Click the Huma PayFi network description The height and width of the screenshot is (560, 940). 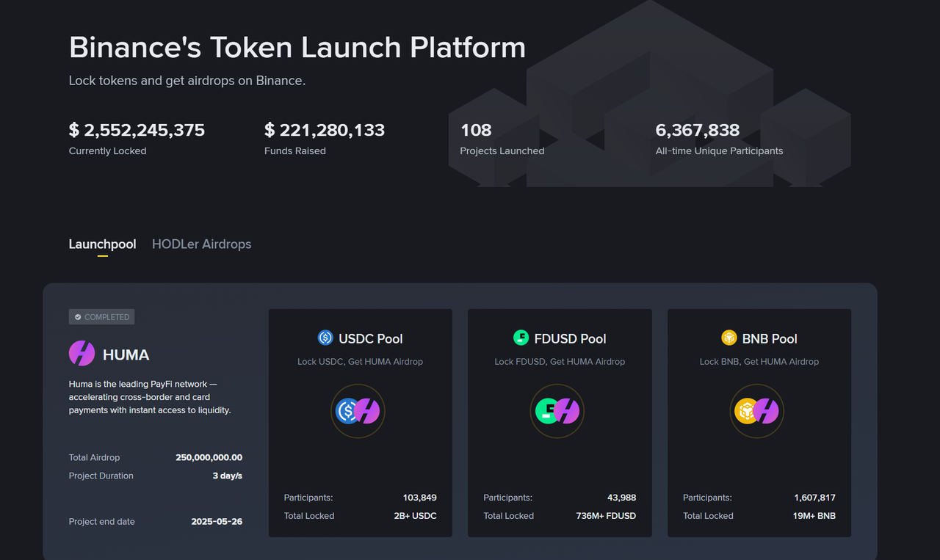tap(150, 397)
